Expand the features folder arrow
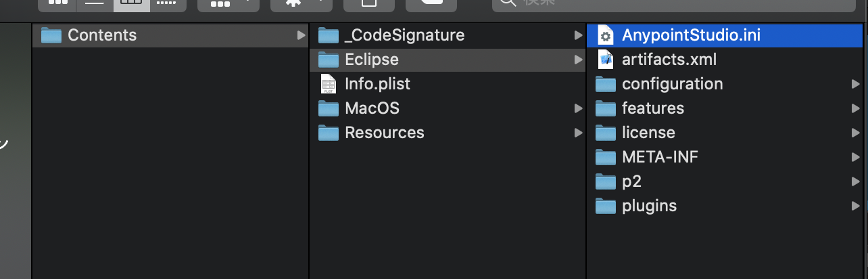The height and width of the screenshot is (279, 868). pos(856,108)
